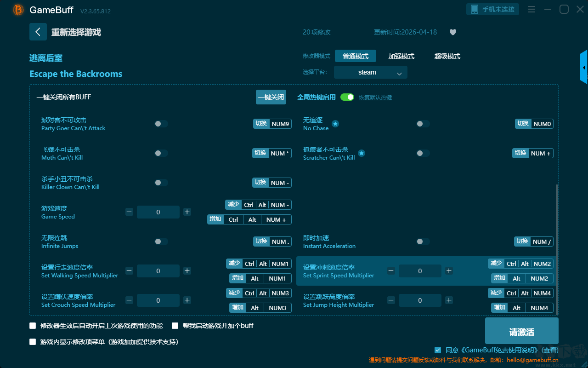The height and width of the screenshot is (368, 588).
Task: Disable the global hotkey toggle
Action: coord(347,97)
